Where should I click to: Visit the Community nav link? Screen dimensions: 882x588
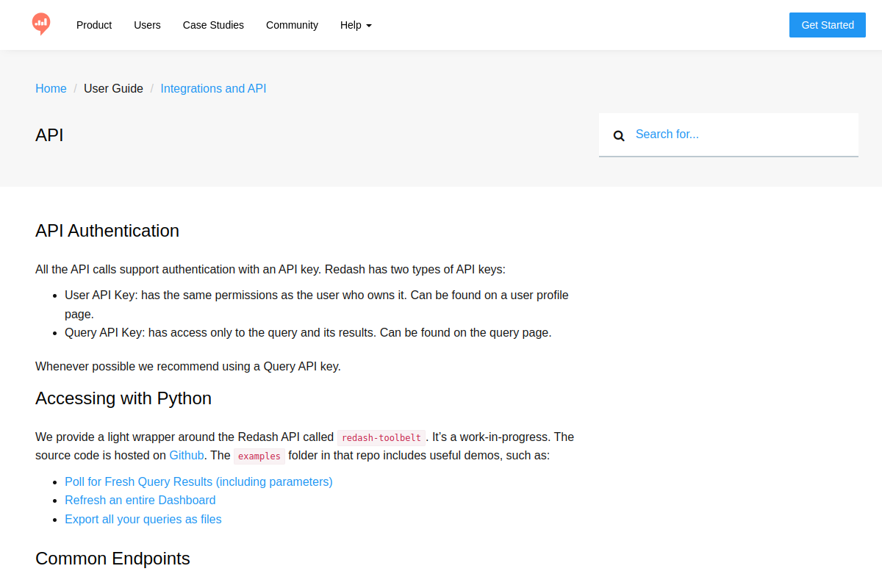tap(292, 25)
